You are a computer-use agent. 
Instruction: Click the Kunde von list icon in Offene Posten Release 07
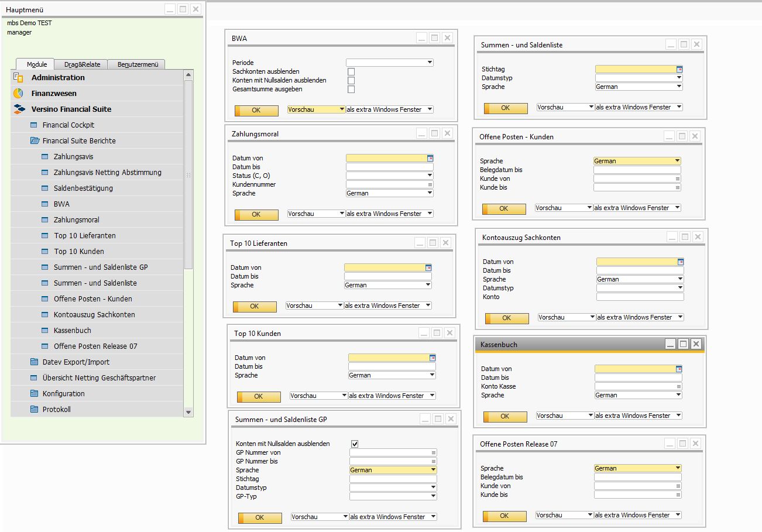(x=678, y=486)
